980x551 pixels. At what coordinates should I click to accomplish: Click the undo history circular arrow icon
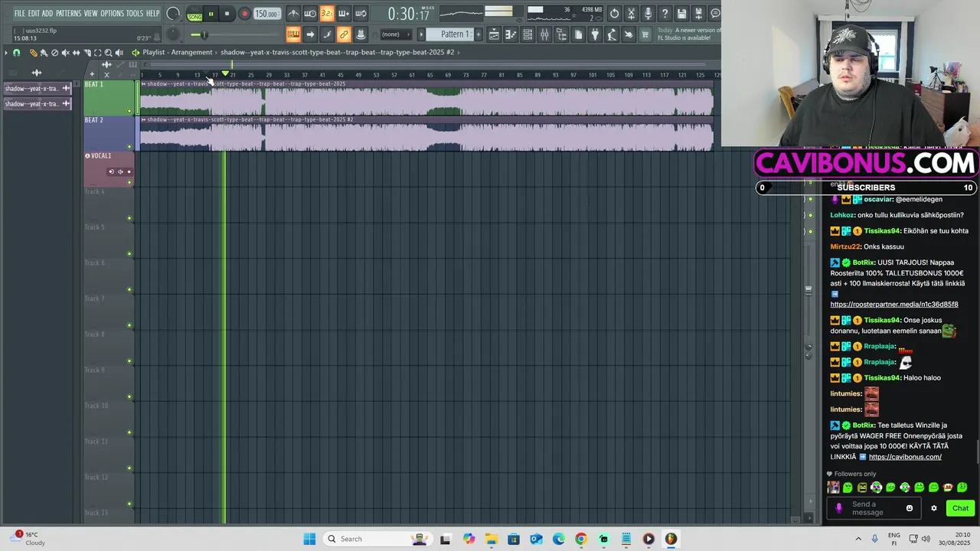pos(614,14)
